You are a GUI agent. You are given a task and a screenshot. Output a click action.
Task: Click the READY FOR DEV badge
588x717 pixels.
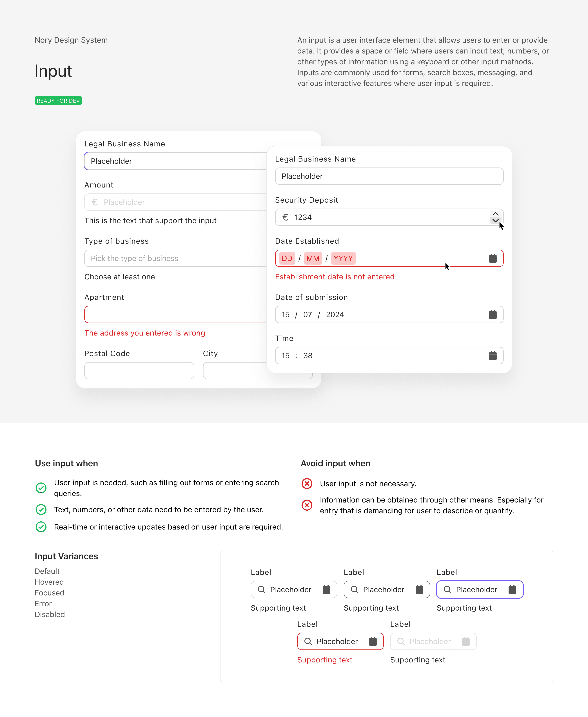pyautogui.click(x=58, y=101)
